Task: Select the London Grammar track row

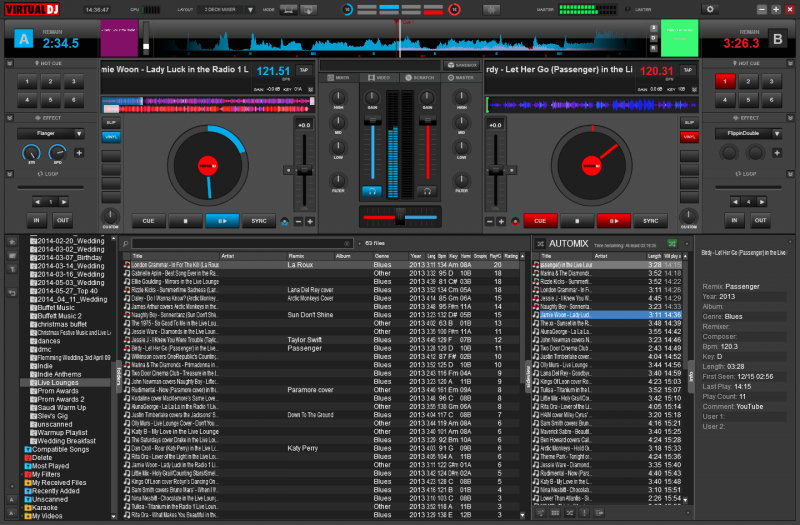Action: point(321,265)
